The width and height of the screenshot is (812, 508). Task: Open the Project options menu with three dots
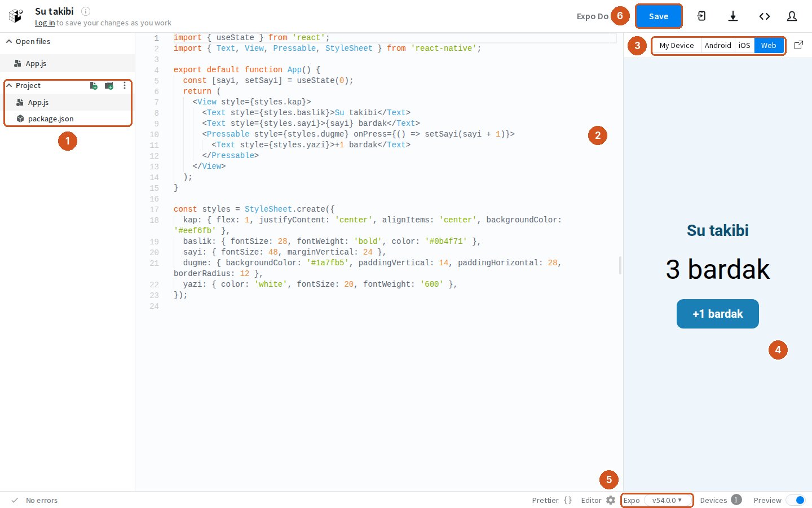125,86
